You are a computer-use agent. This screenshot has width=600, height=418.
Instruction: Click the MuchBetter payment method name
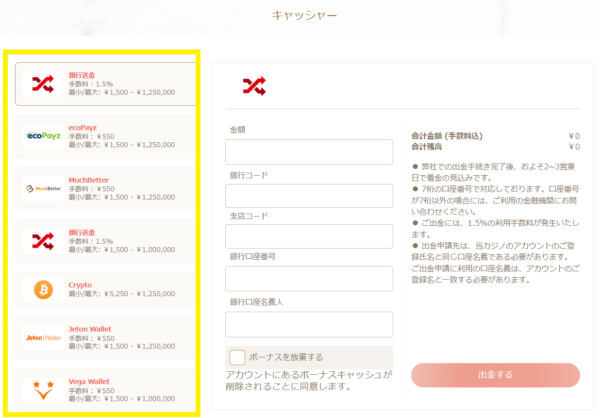point(90,178)
